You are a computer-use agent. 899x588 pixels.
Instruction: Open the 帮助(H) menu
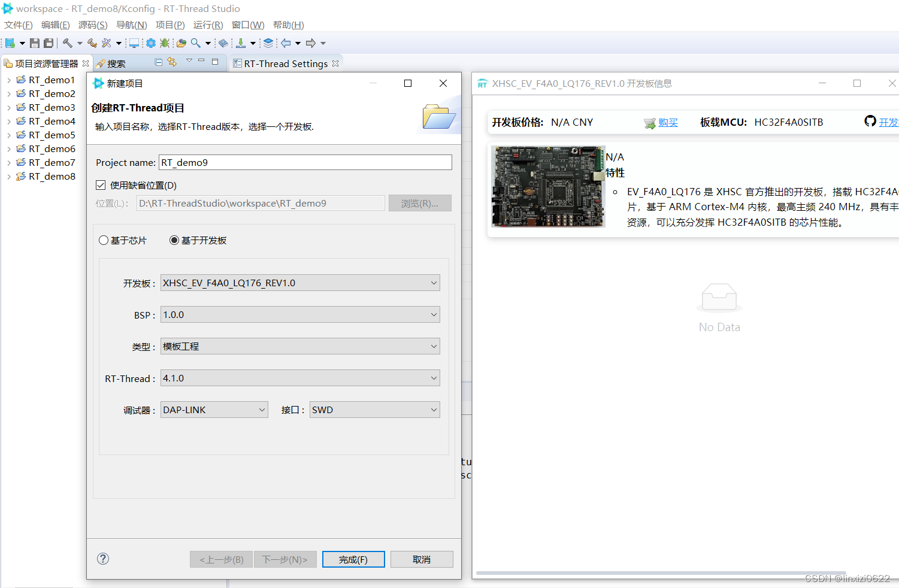coord(289,25)
